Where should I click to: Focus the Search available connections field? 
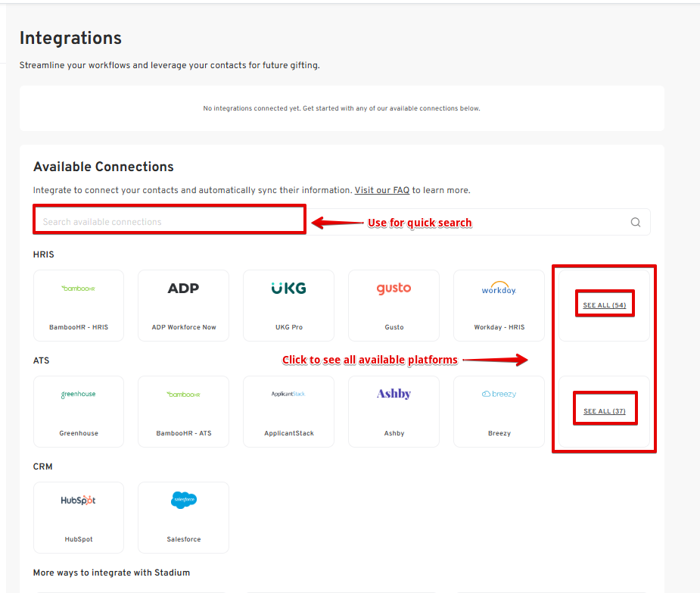coord(170,222)
